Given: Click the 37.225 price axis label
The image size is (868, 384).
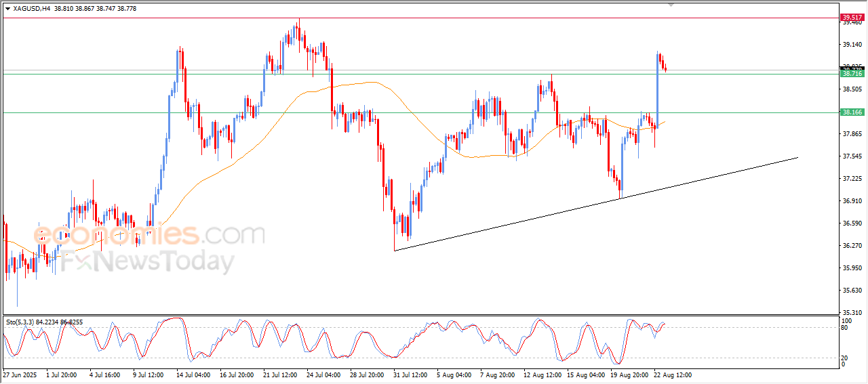Looking at the screenshot, I should click(x=852, y=179).
